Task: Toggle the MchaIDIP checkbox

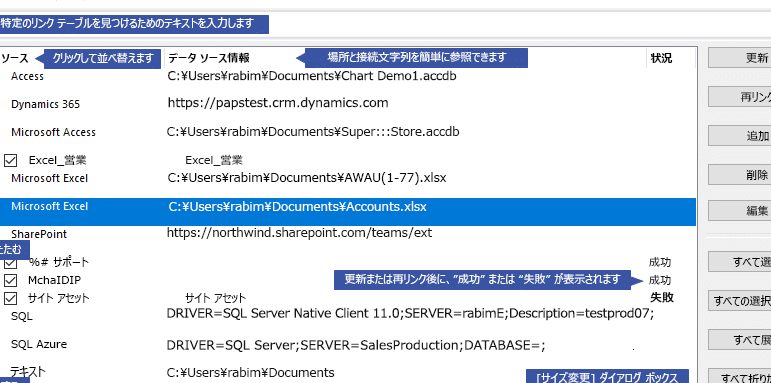Action: tap(10, 280)
